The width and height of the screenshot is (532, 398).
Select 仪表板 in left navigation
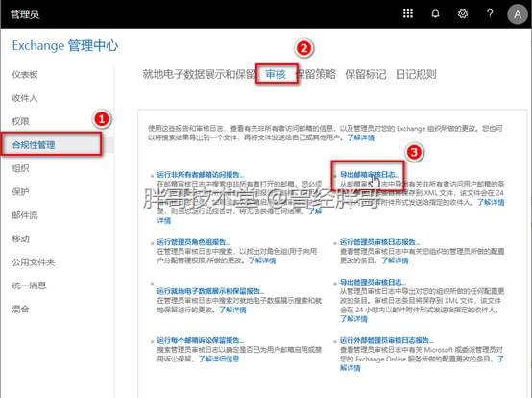tap(25, 74)
